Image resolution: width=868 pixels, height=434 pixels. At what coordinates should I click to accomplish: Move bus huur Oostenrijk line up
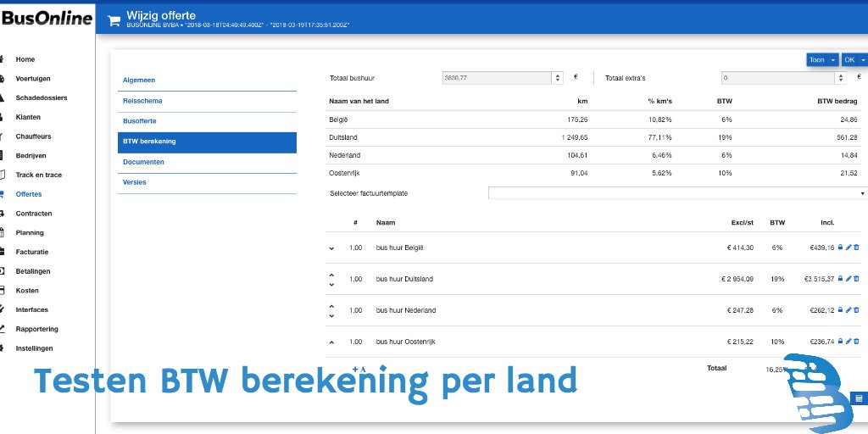331,342
